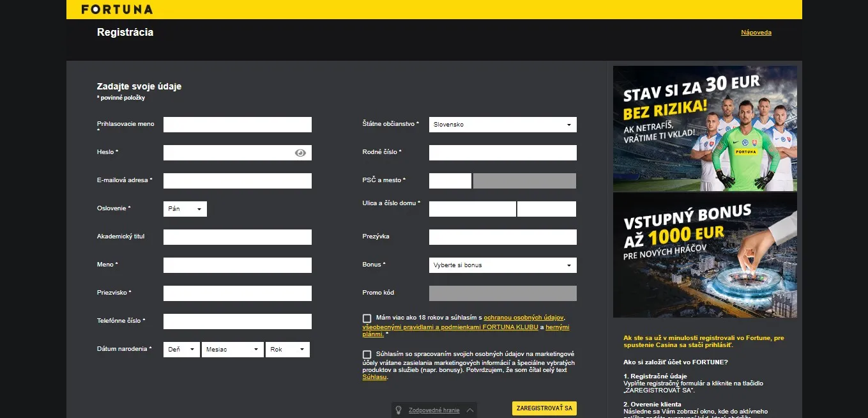
Task: Click the FORTUNA logo
Action: [117, 10]
